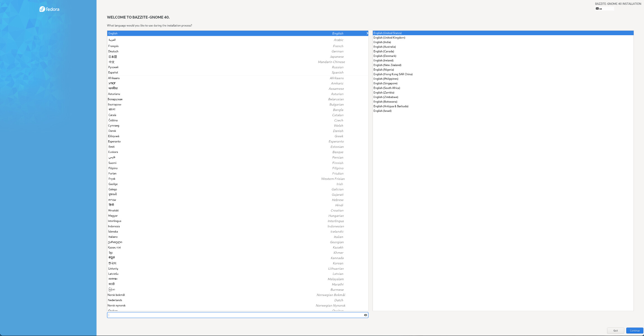Select Magyar (Hungarian) language
This screenshot has width=644, height=336.
click(237, 216)
